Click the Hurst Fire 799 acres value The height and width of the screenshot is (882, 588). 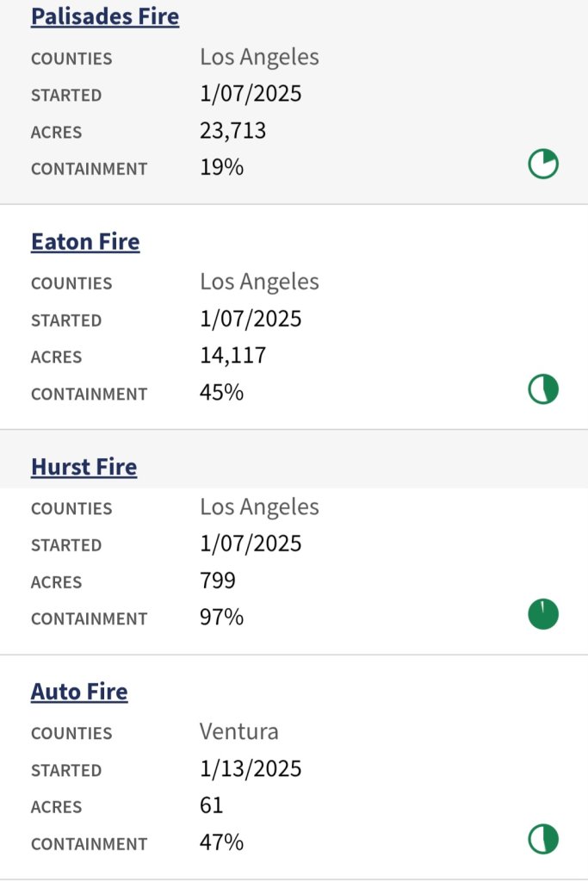tap(218, 581)
